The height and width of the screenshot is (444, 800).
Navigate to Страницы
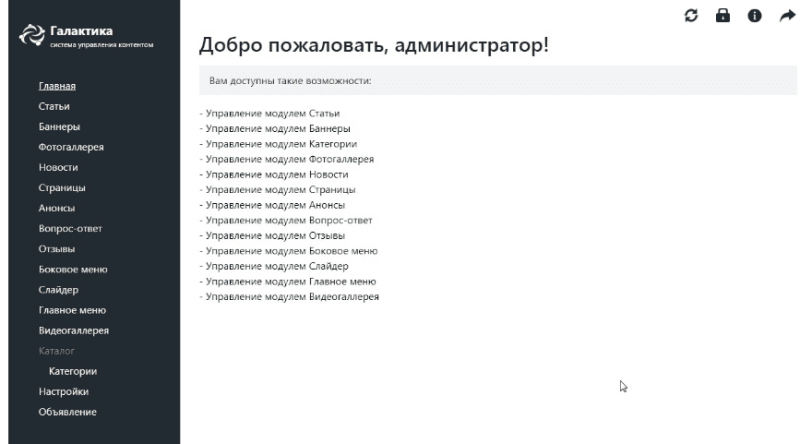61,188
